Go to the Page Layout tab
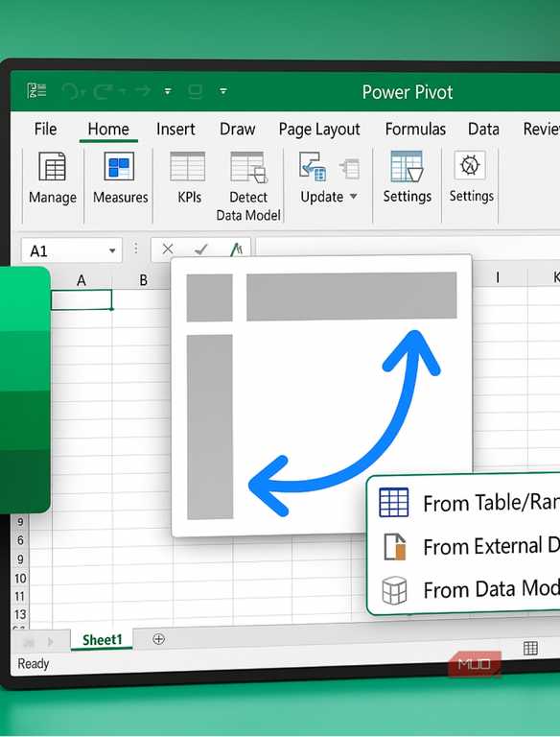Image resolution: width=560 pixels, height=737 pixels. click(319, 130)
